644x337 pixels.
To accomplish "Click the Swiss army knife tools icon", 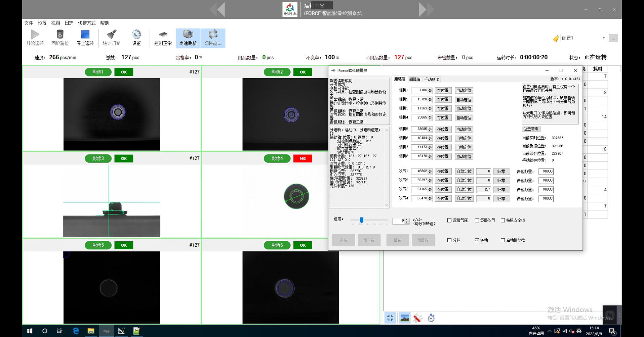I will point(418,318).
